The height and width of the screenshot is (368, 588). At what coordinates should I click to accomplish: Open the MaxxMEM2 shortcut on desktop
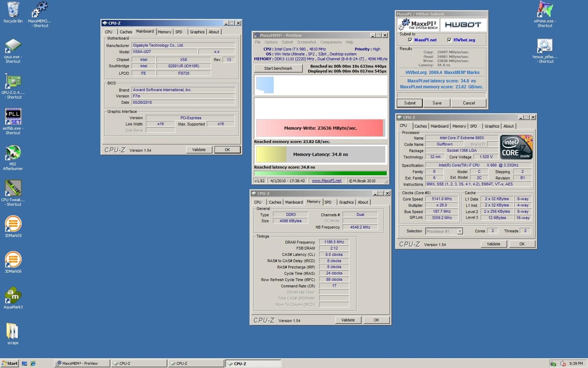coord(40,10)
